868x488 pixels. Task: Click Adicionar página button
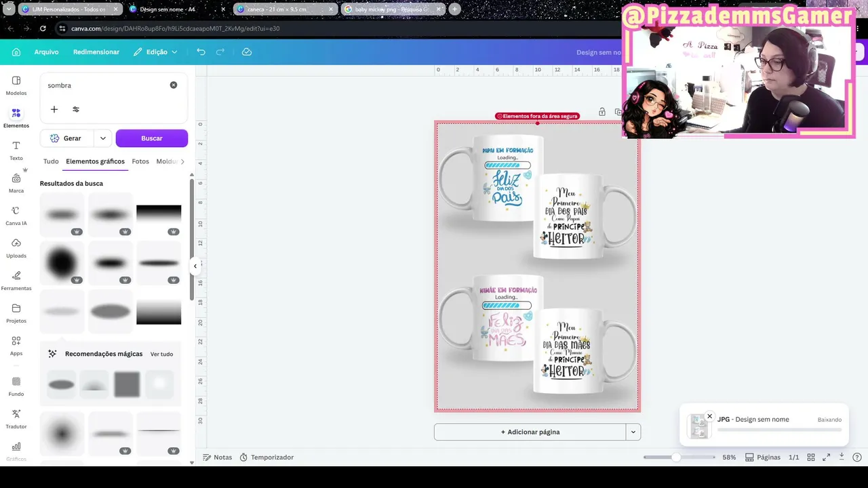pyautogui.click(x=530, y=432)
